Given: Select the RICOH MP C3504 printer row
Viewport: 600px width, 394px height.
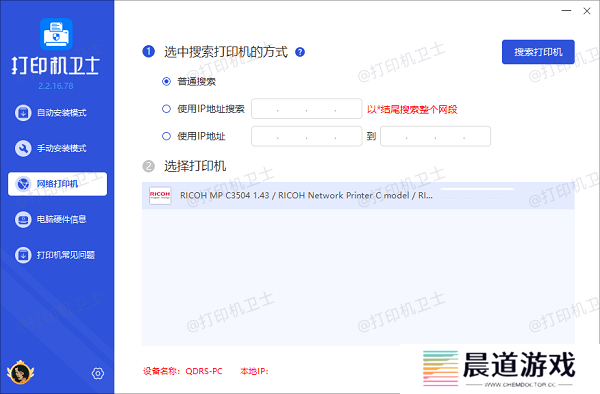Looking at the screenshot, I should 358,195.
